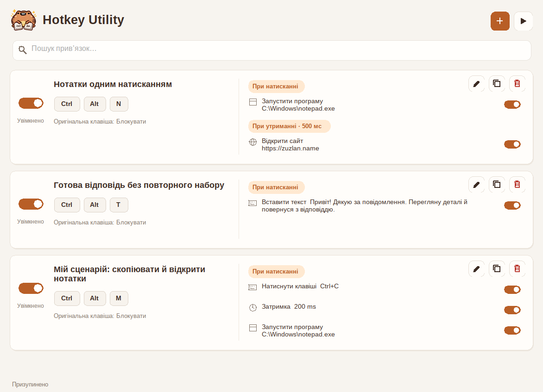The image size is (543, 392).
Task: Edit the 'Готова відповідь без повторного набору' binding
Action: (x=476, y=185)
